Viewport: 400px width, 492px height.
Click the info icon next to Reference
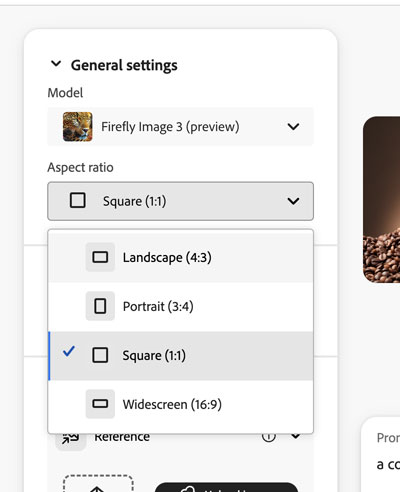pyautogui.click(x=269, y=436)
